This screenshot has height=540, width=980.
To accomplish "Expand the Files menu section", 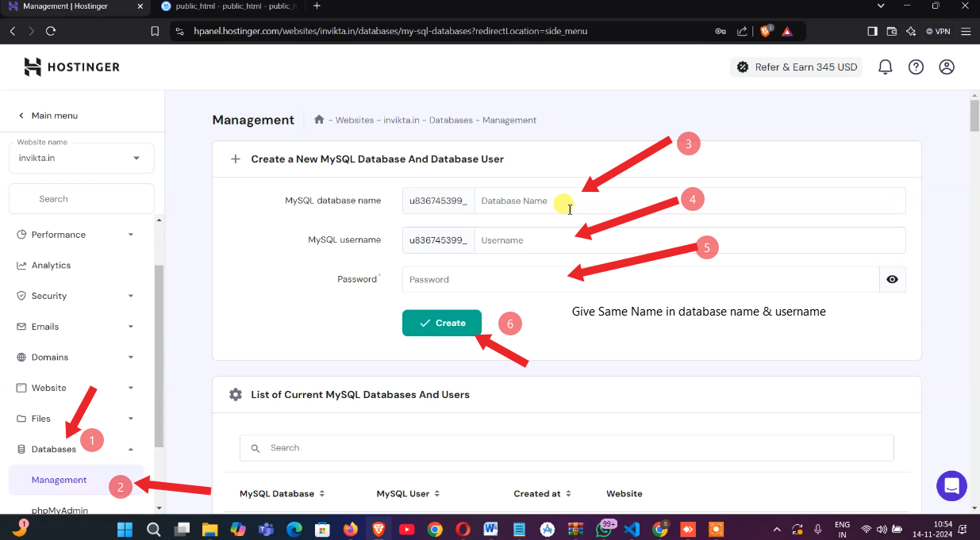I will (75, 419).
